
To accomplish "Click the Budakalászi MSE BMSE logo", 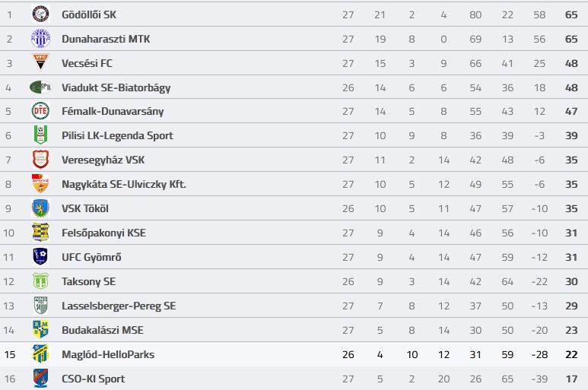I will coord(40,330).
